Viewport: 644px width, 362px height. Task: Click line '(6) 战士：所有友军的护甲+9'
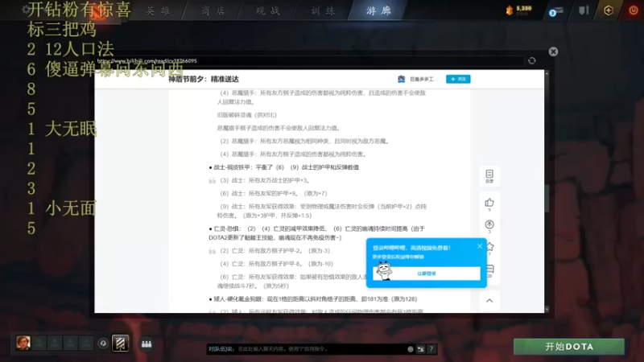tap(274, 193)
